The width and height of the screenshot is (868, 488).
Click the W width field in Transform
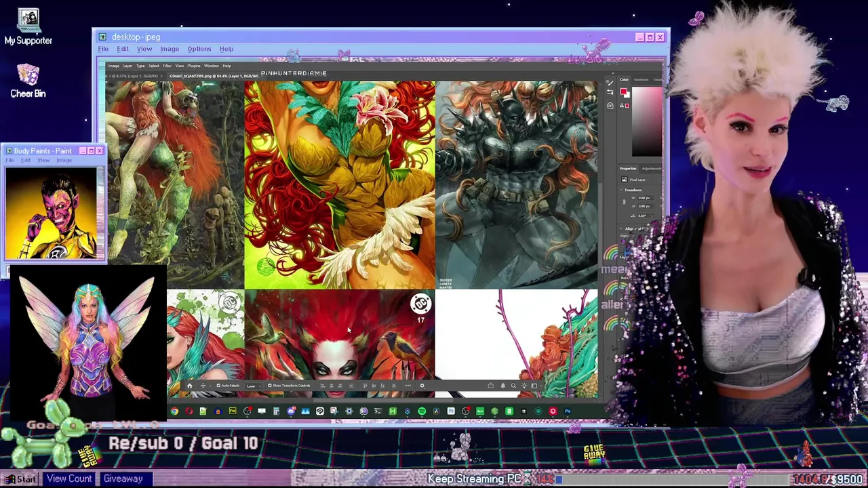[645, 198]
